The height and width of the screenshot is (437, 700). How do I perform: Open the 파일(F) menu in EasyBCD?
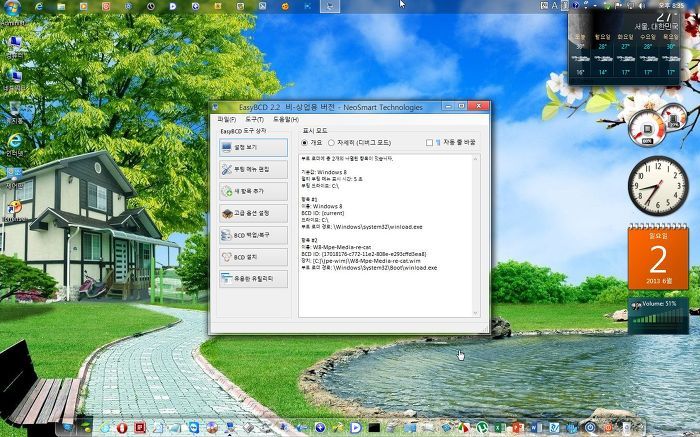tap(226, 120)
